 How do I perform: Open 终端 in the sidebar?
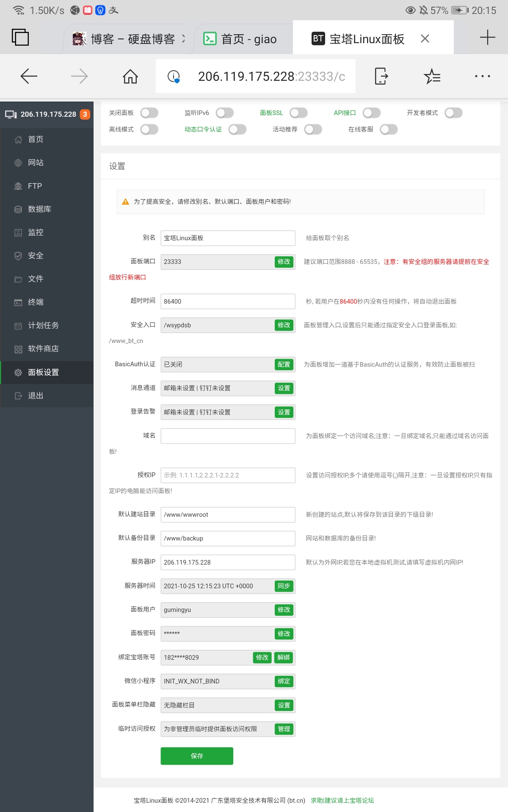click(x=47, y=302)
